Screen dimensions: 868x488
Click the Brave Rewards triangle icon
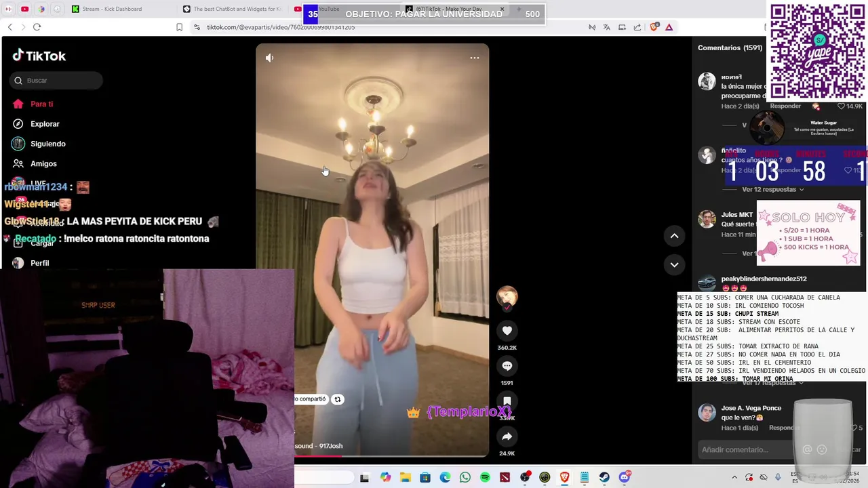[669, 27]
